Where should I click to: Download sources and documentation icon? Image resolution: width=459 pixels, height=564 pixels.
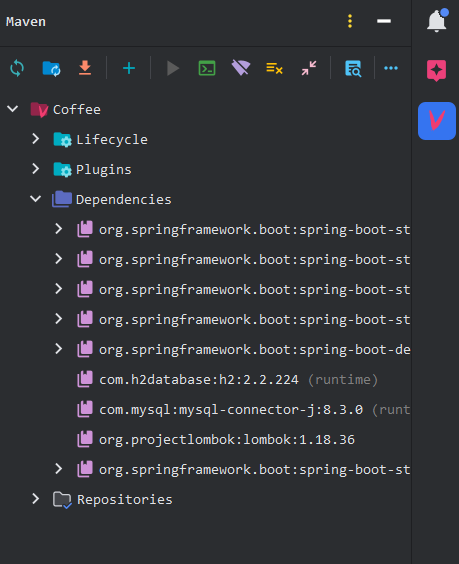(85, 68)
